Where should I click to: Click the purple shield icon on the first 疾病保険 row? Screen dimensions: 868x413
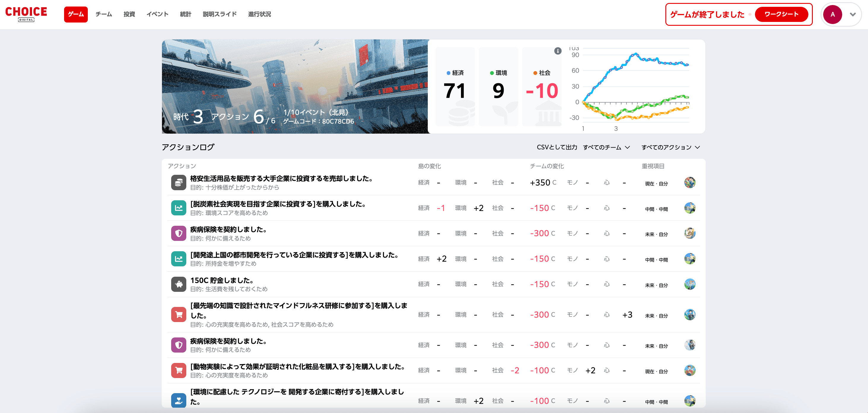[179, 233]
